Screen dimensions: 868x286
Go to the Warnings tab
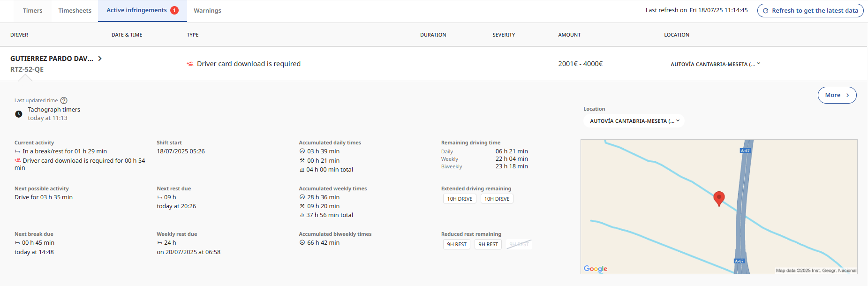click(207, 11)
